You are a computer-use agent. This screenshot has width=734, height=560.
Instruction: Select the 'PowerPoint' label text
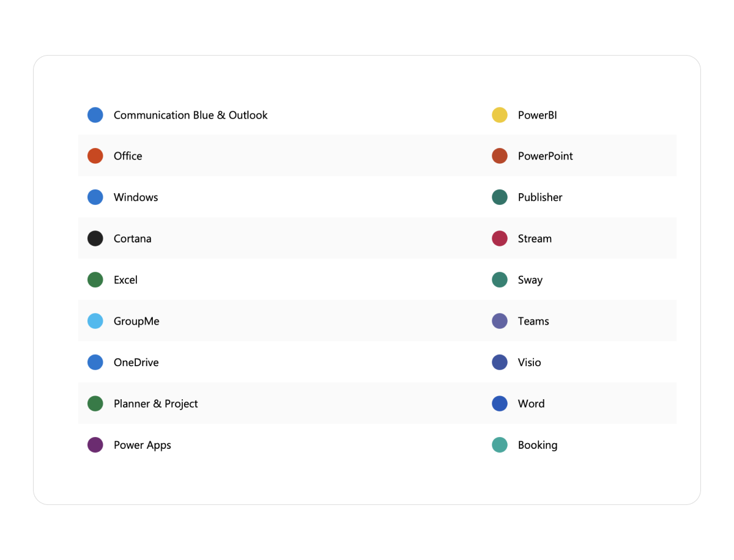point(546,156)
